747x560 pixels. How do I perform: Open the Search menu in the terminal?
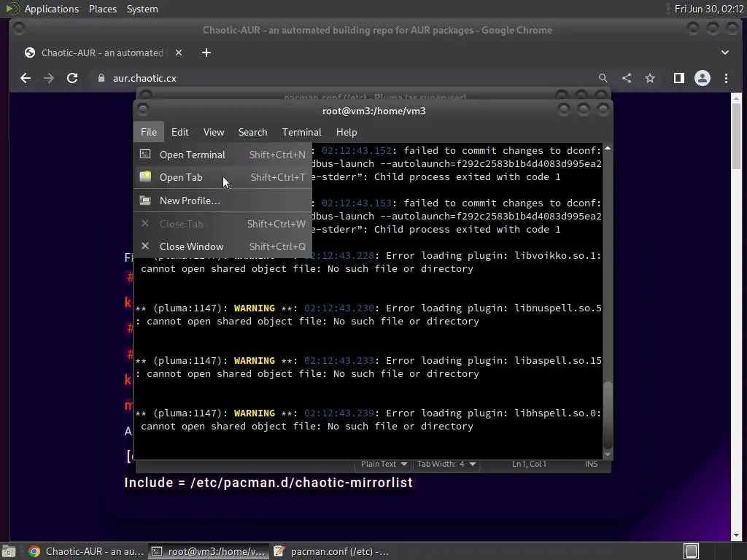pyautogui.click(x=252, y=133)
